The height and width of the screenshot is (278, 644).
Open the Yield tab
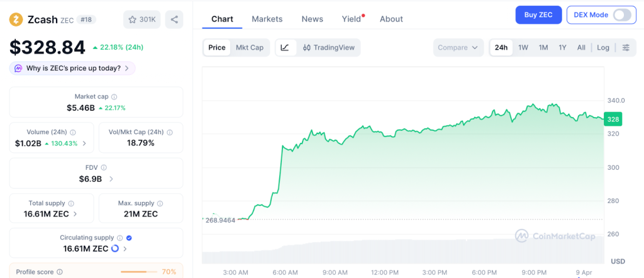pyautogui.click(x=352, y=19)
